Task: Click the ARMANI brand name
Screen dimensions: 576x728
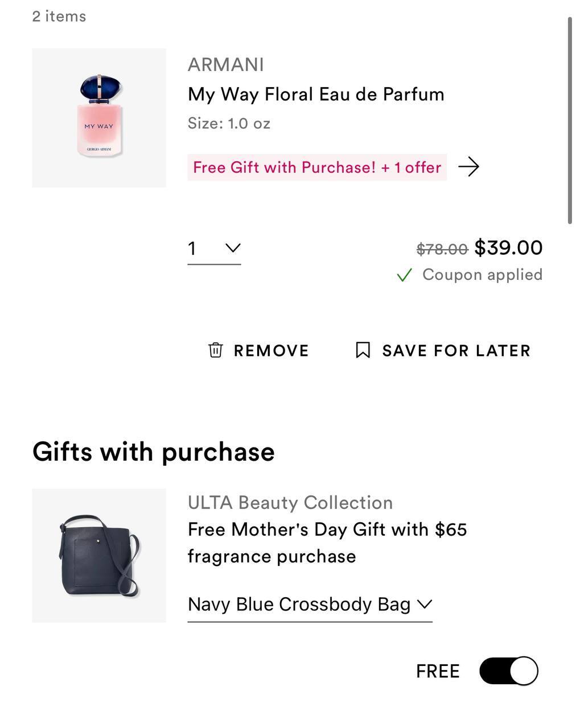Action: click(225, 65)
